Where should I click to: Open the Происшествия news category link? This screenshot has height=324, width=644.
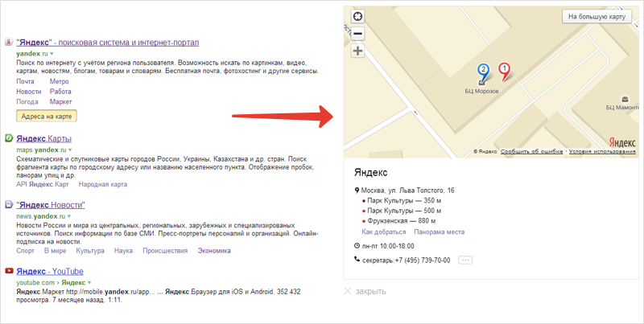[165, 251]
